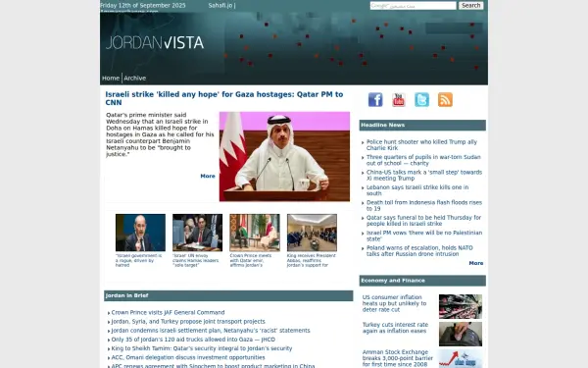Viewport: 588px width, 368px height.
Task: Open thumbnail of King receives President Abbas
Action: pos(312,233)
